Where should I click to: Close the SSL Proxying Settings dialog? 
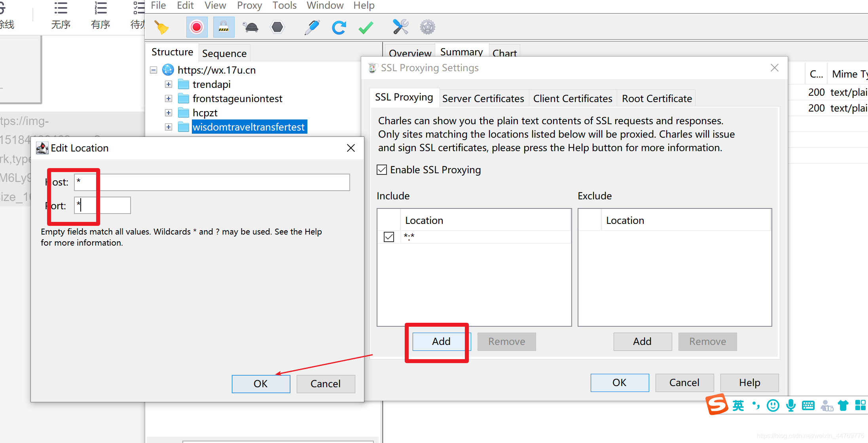click(775, 68)
